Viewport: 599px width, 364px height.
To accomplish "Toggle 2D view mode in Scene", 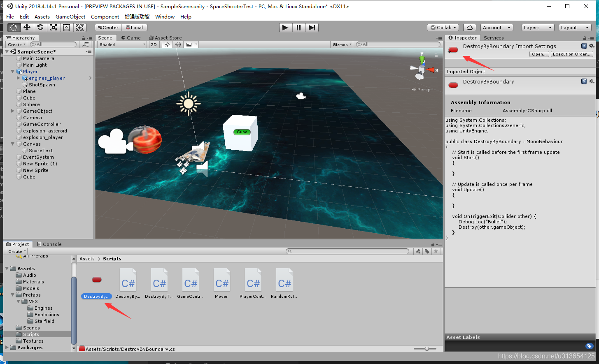I will point(154,44).
